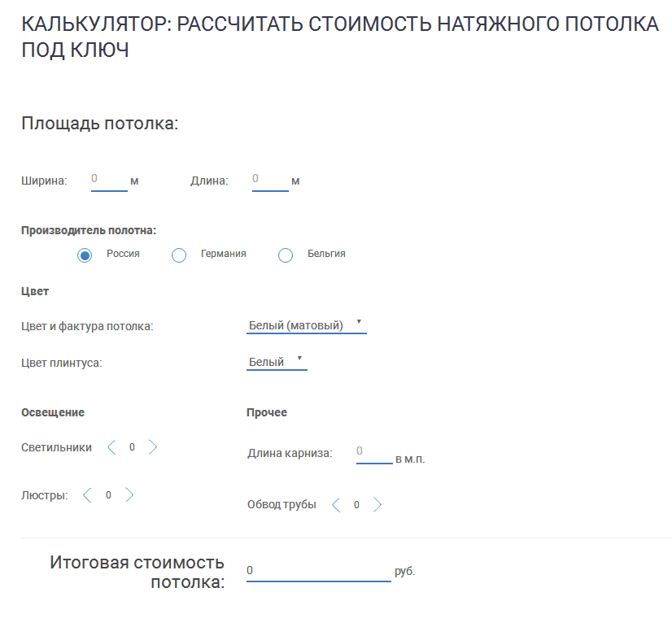Open the Цвет плинтуса dropdown
This screenshot has height=627, width=672.
click(x=273, y=359)
